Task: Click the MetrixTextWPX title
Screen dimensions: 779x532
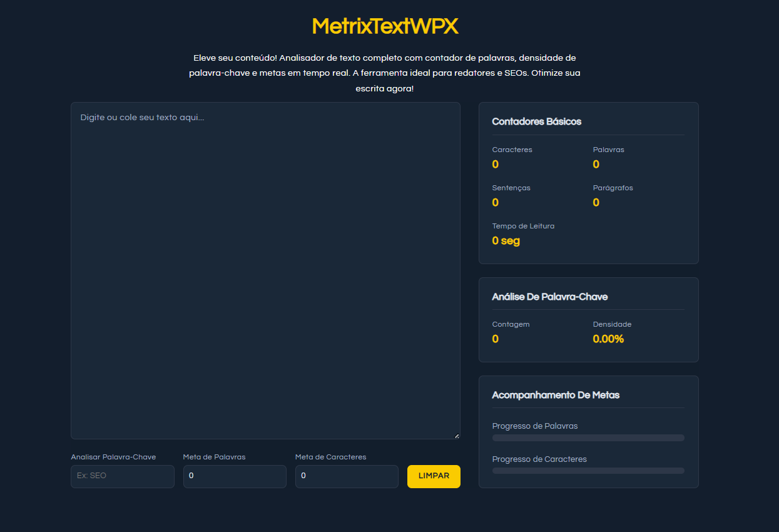Action: tap(385, 26)
